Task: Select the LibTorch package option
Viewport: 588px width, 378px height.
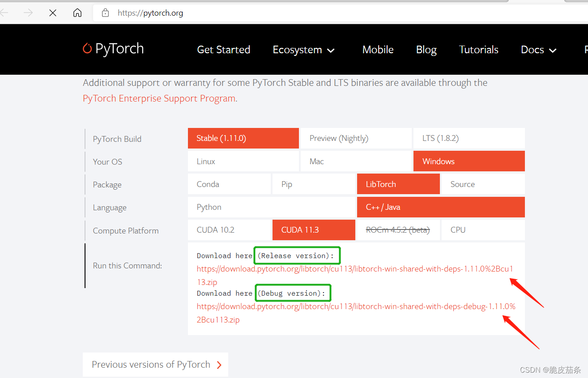Action: point(398,184)
